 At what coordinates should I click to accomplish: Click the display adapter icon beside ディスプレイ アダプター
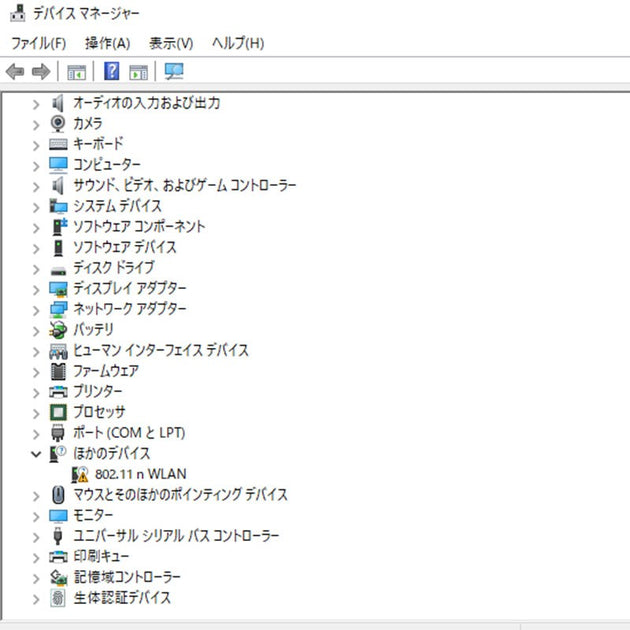click(x=58, y=289)
